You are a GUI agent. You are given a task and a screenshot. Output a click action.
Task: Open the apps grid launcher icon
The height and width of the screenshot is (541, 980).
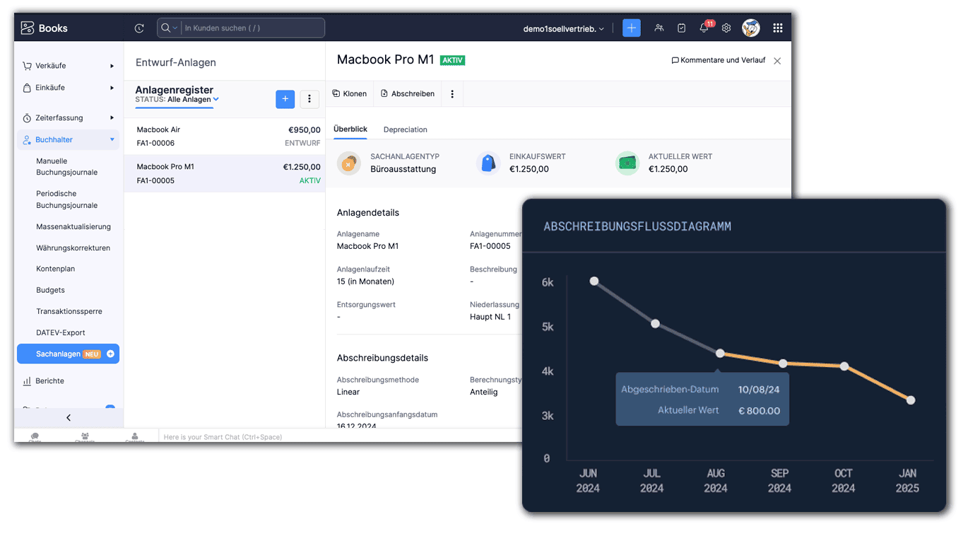coord(778,28)
